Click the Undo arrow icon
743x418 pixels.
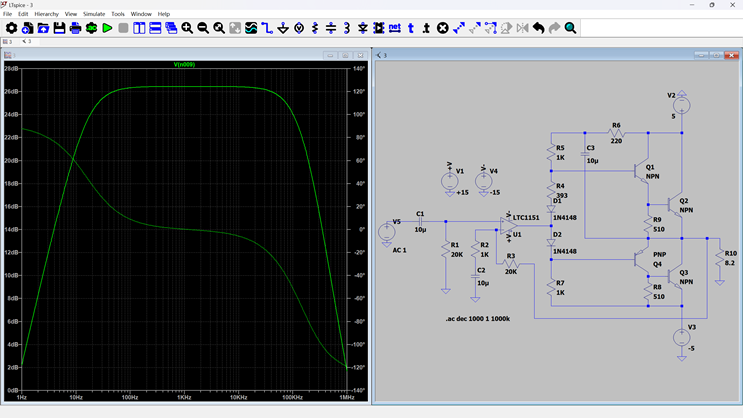coord(538,28)
